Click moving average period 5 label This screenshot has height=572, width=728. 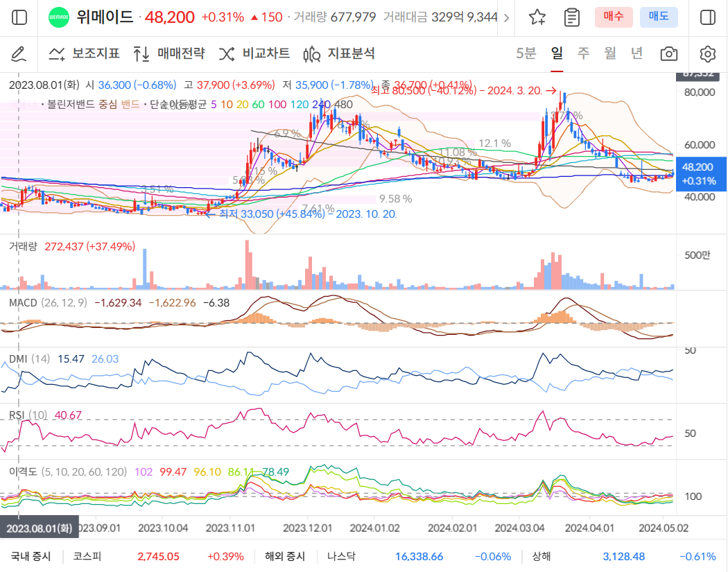(x=214, y=105)
